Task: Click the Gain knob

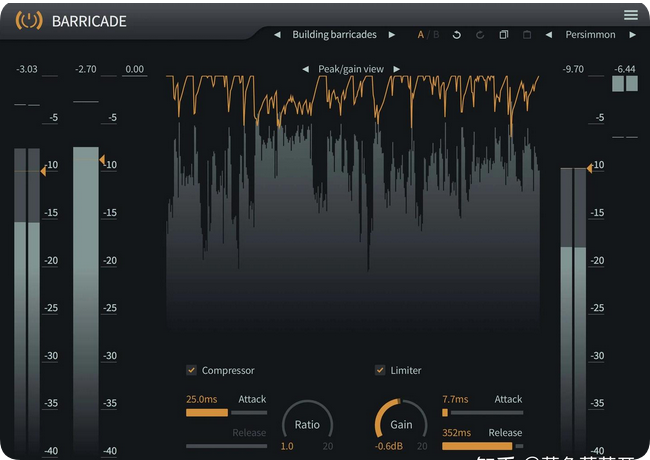Action: click(401, 424)
